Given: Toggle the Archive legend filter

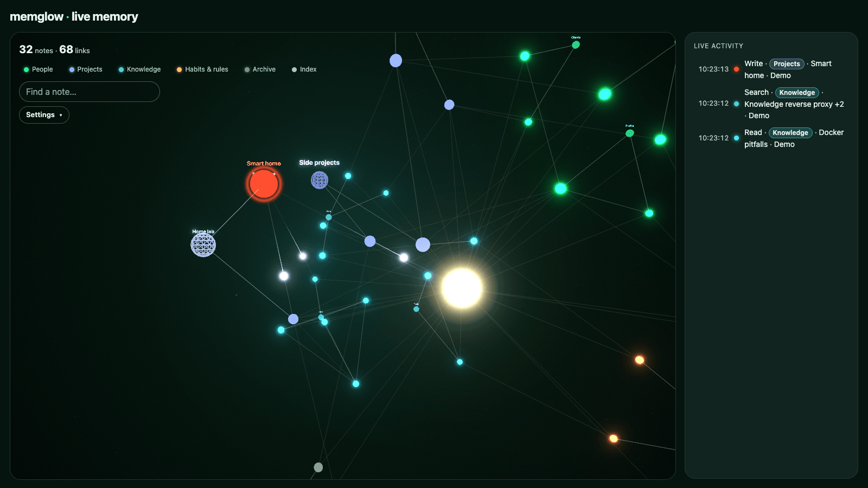Looking at the screenshot, I should [260, 69].
